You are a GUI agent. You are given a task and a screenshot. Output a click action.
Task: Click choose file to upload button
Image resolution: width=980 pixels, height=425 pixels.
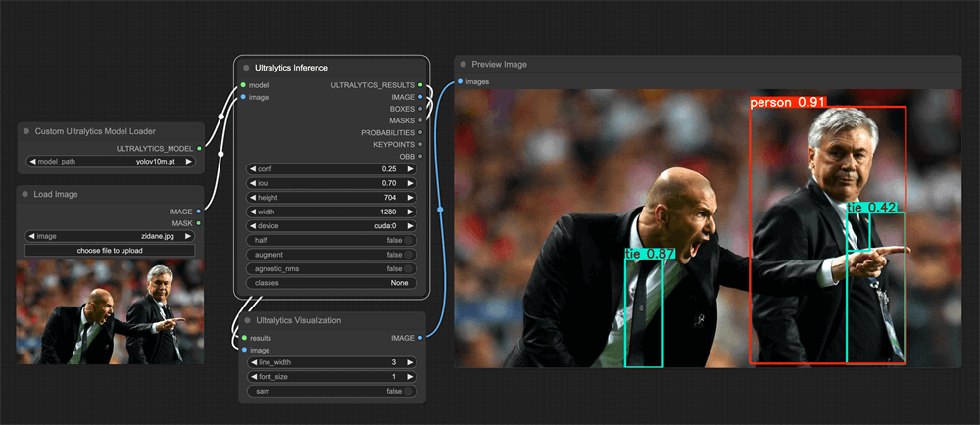110,251
